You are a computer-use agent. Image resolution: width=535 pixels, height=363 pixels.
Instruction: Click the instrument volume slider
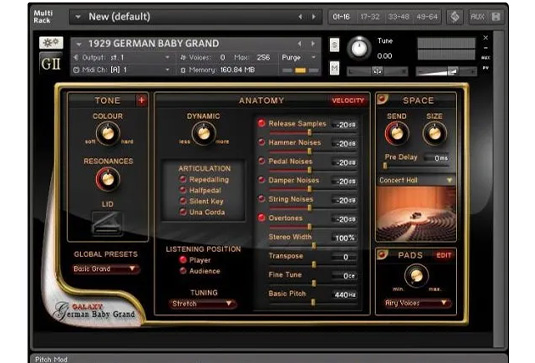(446, 71)
